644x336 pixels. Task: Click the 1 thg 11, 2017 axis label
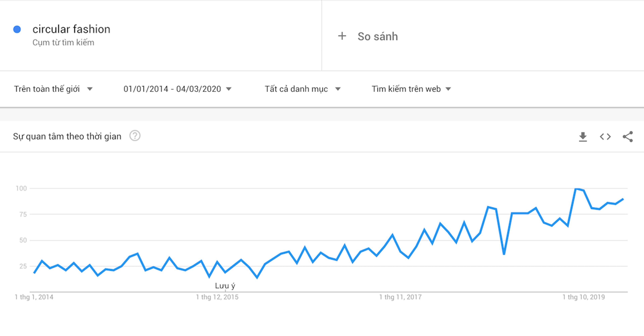(x=400, y=297)
